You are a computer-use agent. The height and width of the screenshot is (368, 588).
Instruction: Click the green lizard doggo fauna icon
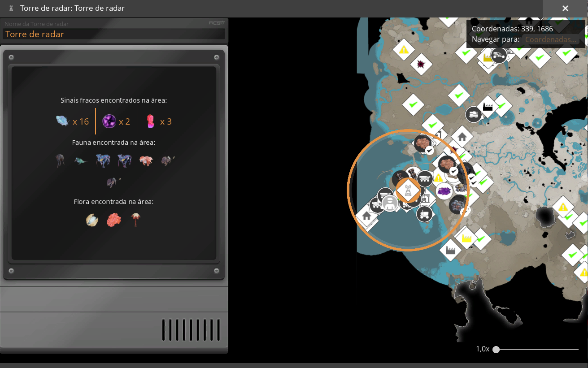tap(81, 161)
